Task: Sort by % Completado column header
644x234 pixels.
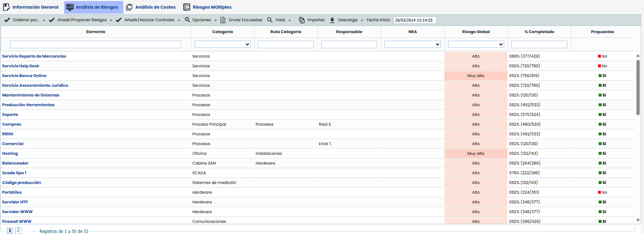Action: [x=539, y=32]
